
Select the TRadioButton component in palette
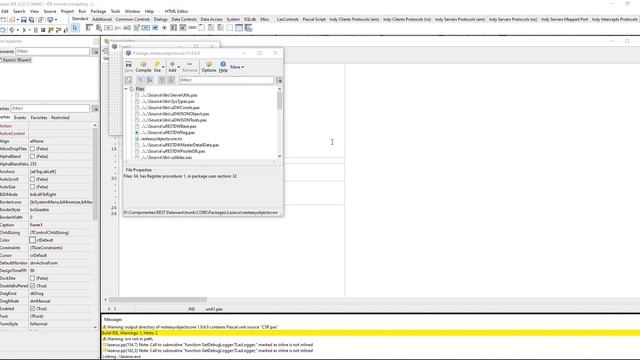tap(164, 28)
